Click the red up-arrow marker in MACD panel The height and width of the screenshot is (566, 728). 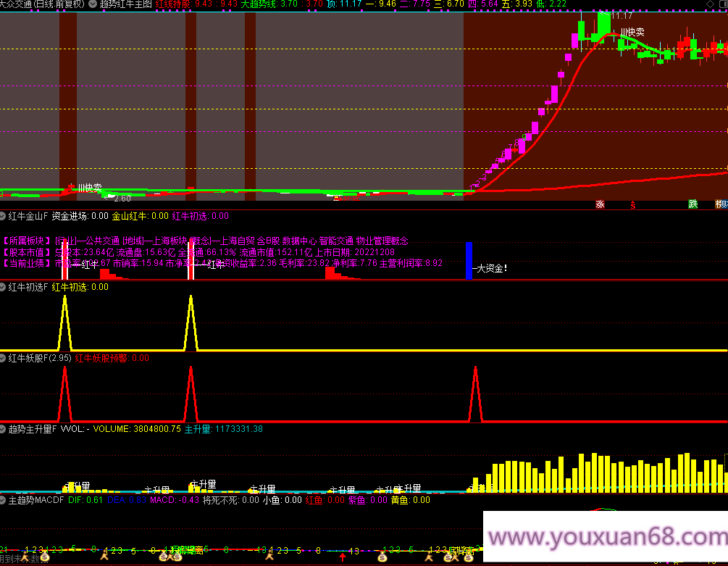342,557
